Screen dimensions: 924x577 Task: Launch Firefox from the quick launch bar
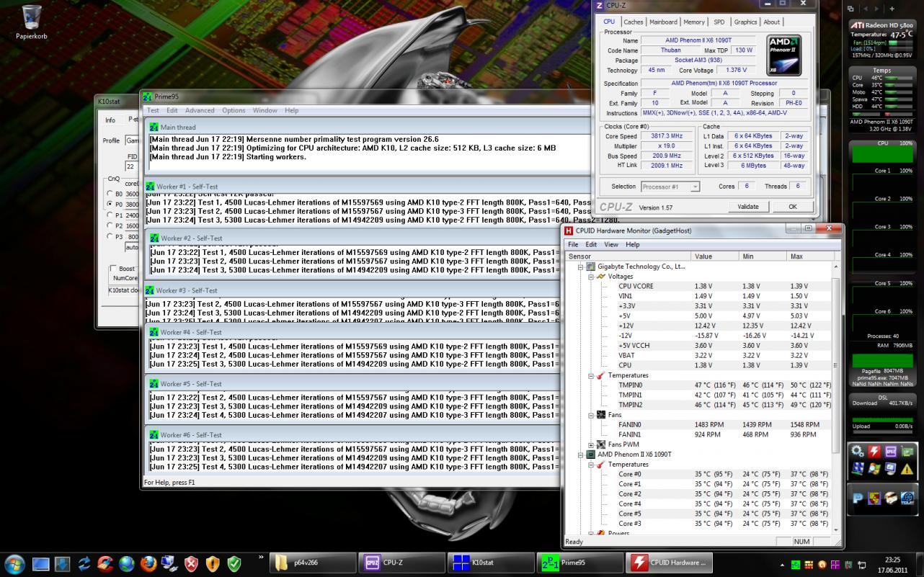[148, 563]
